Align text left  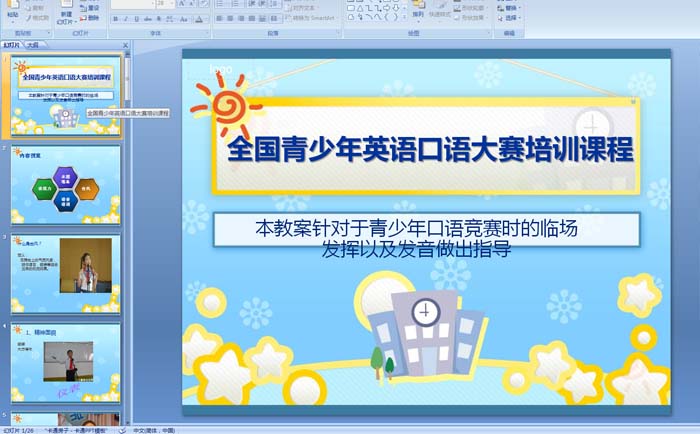(219, 18)
